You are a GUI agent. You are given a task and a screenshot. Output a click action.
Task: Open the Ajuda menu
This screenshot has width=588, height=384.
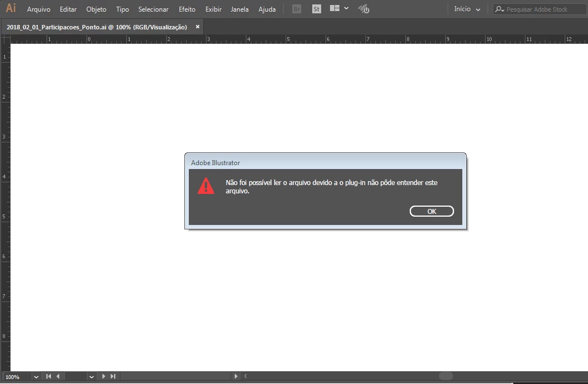[267, 9]
